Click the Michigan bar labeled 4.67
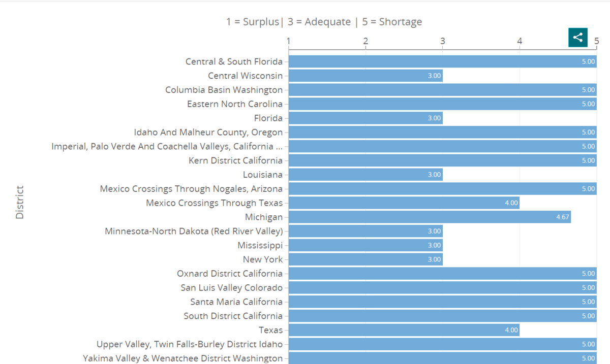This screenshot has width=610, height=364. tap(430, 217)
